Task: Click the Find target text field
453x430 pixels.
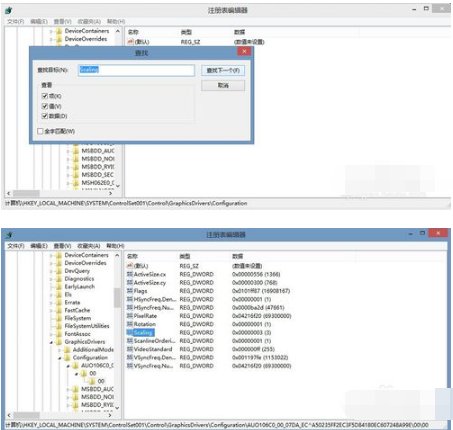Action: [x=136, y=70]
